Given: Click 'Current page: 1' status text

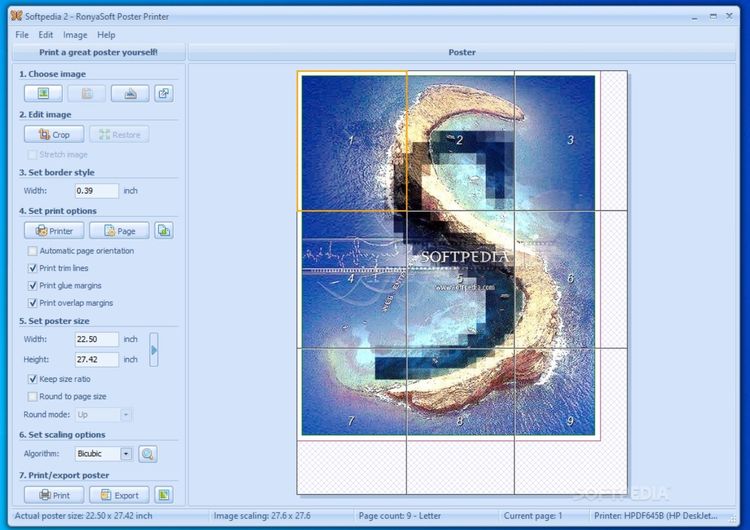Looking at the screenshot, I should (533, 516).
